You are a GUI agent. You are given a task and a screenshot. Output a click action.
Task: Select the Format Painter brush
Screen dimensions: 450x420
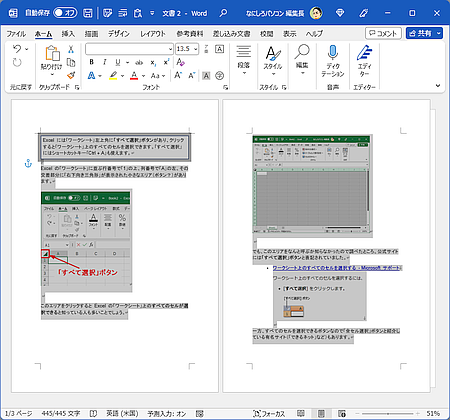tap(71, 75)
